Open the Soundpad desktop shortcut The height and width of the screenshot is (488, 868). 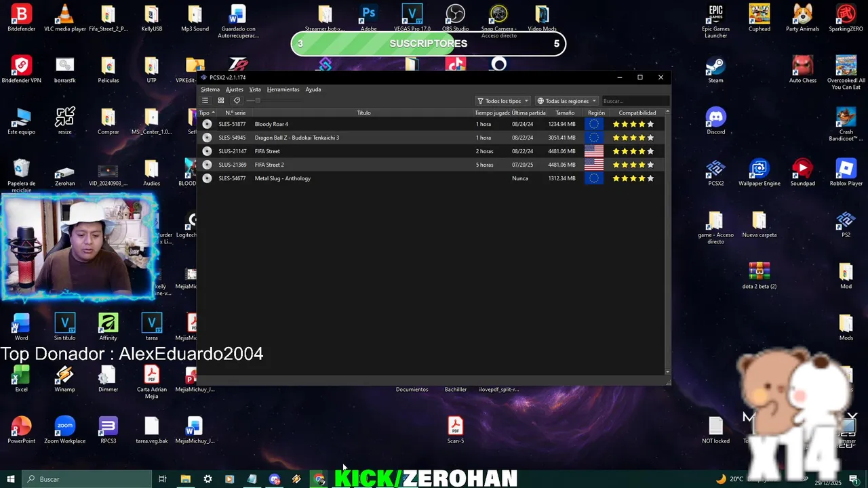pyautogui.click(x=802, y=173)
